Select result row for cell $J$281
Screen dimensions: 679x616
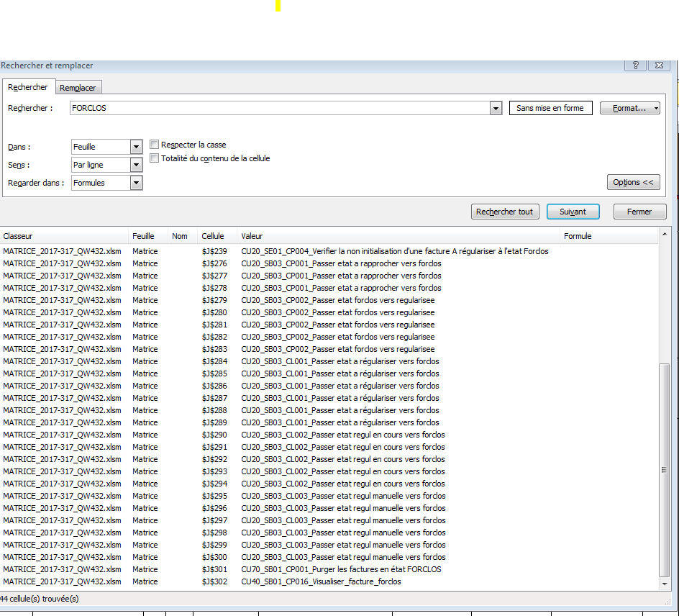point(329,325)
